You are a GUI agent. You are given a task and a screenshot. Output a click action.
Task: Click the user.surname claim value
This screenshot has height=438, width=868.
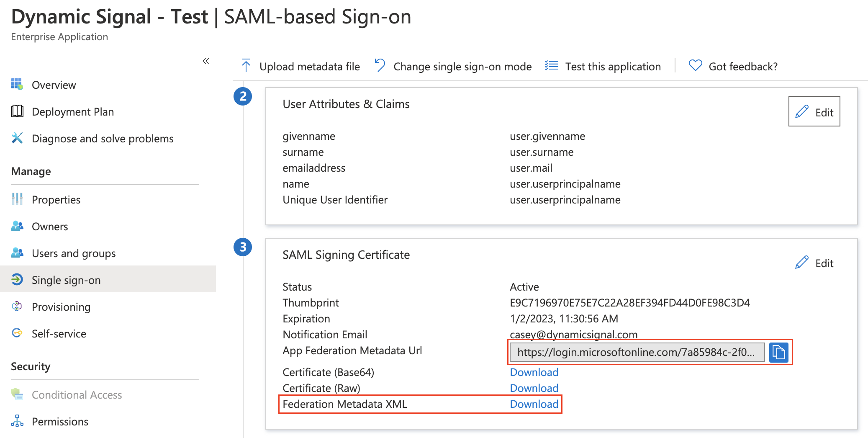pyautogui.click(x=542, y=152)
